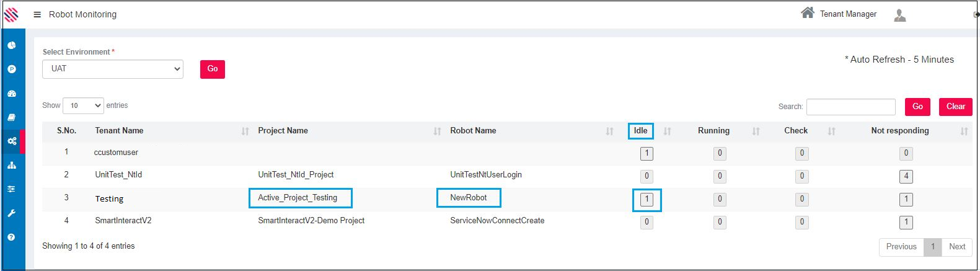Click the Tenant Manager home icon

pos(807,13)
